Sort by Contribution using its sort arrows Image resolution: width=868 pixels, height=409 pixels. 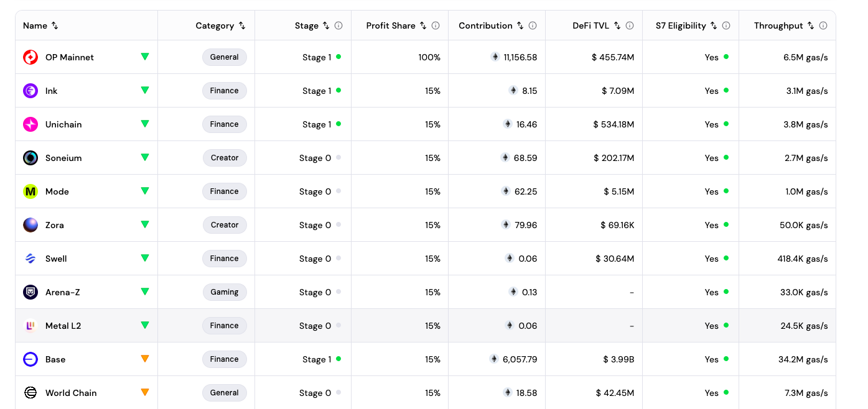[x=520, y=25]
